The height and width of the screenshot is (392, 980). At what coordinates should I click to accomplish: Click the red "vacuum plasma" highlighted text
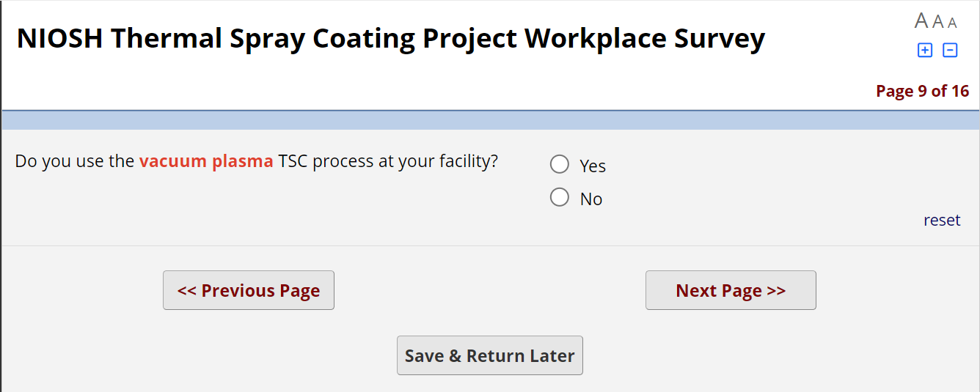[206, 161]
